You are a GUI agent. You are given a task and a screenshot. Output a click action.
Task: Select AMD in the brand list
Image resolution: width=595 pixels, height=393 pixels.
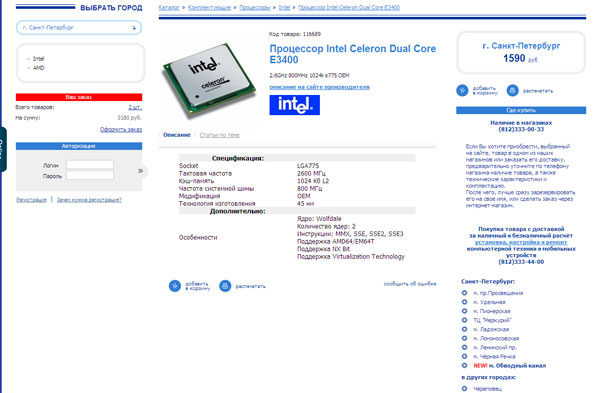38,68
